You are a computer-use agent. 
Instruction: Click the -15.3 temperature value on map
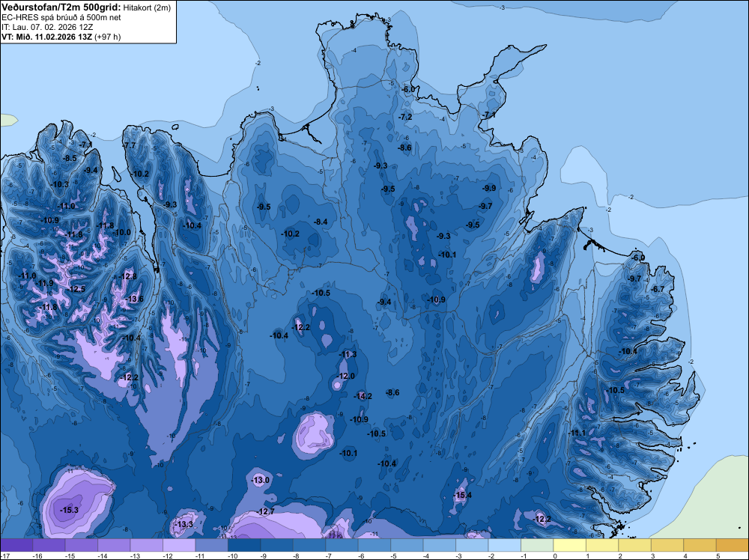(69, 511)
